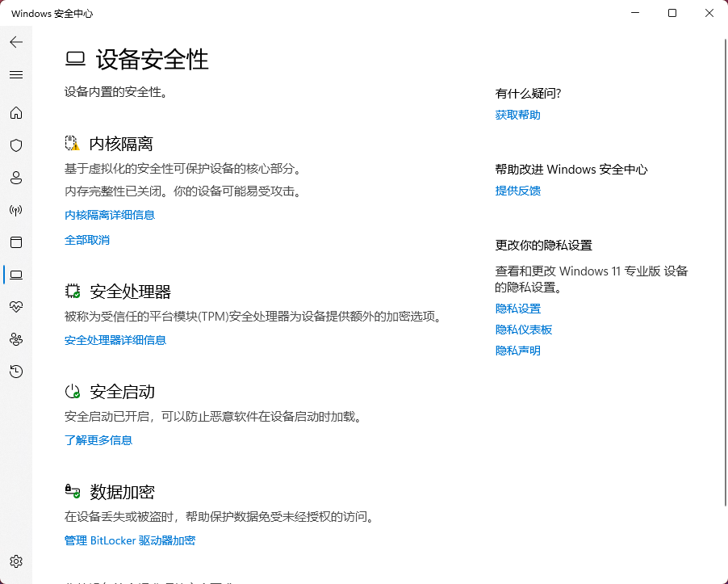Go back with the back arrow
Screen dimensions: 728x584
pos(16,42)
